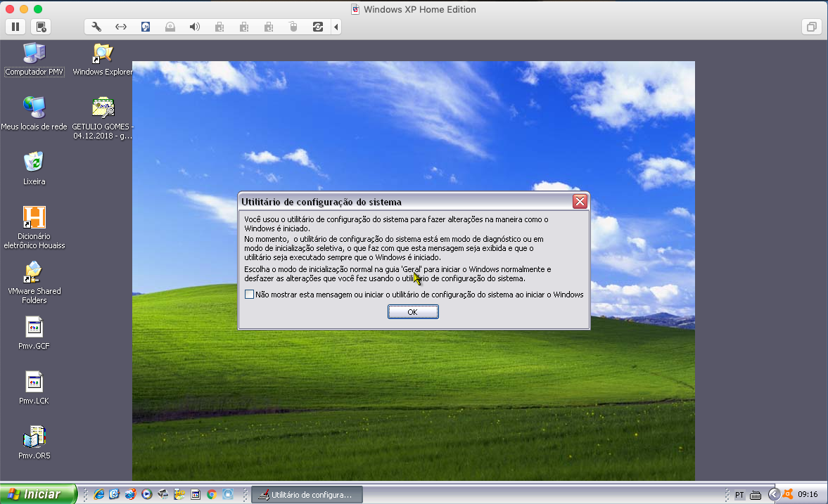Click the network adapter arrows icon

pyautogui.click(x=121, y=27)
